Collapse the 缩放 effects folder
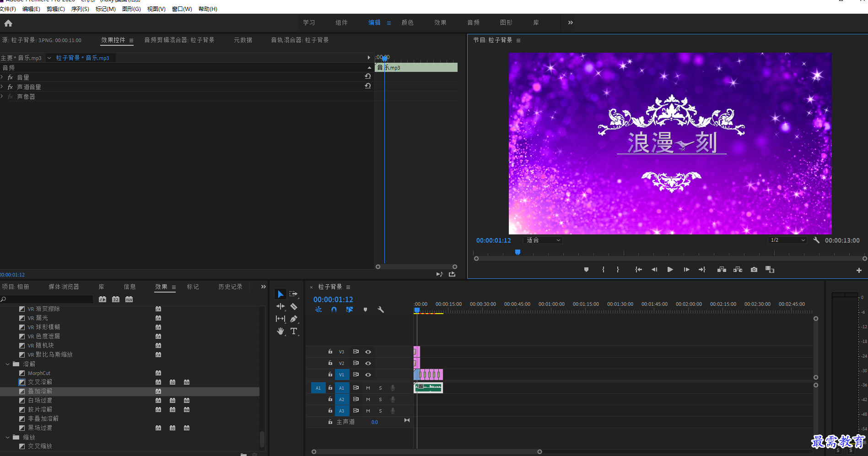Screen dimensions: 868x456 [7, 437]
